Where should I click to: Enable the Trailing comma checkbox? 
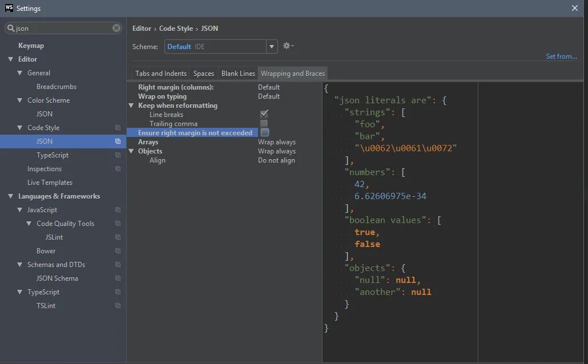click(264, 123)
